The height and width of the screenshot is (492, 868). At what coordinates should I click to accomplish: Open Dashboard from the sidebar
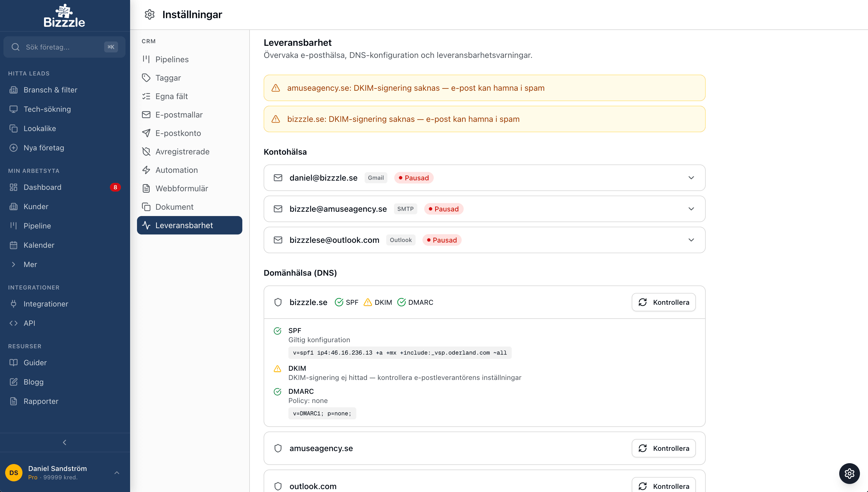point(42,187)
